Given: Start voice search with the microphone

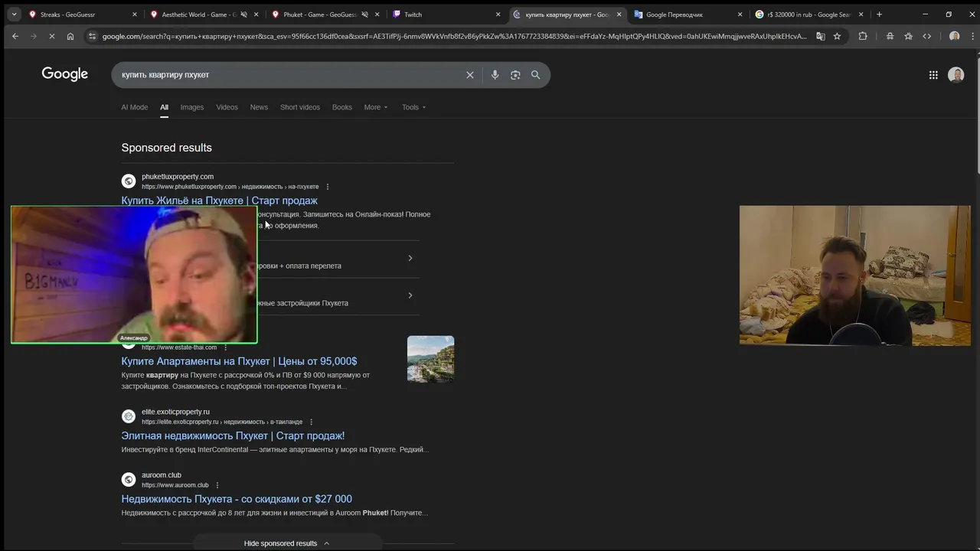Looking at the screenshot, I should [x=495, y=75].
